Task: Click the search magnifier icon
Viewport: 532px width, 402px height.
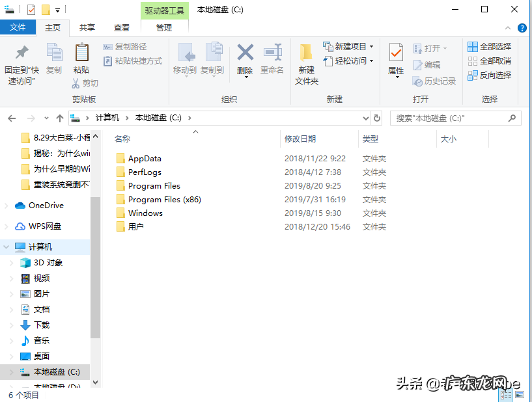Action: click(512, 118)
